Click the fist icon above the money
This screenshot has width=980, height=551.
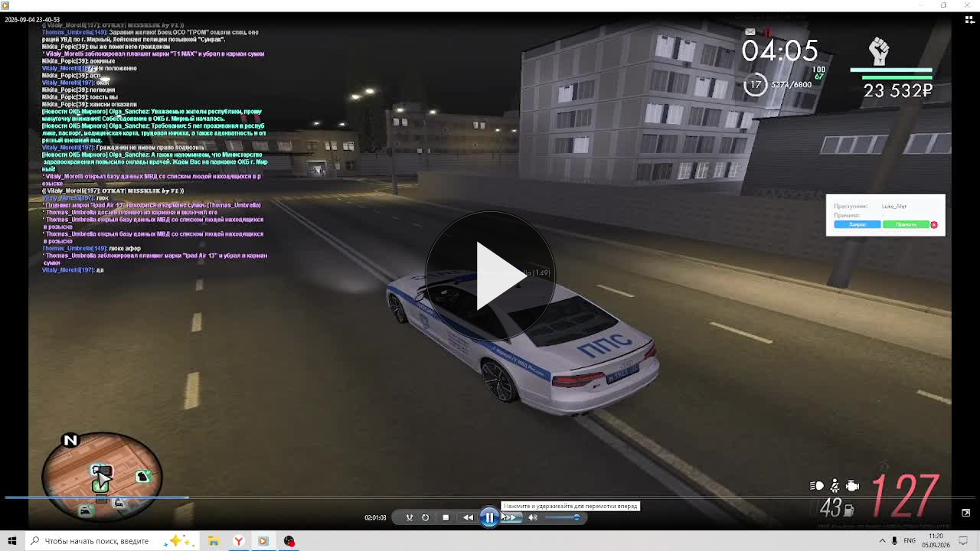[x=879, y=52]
